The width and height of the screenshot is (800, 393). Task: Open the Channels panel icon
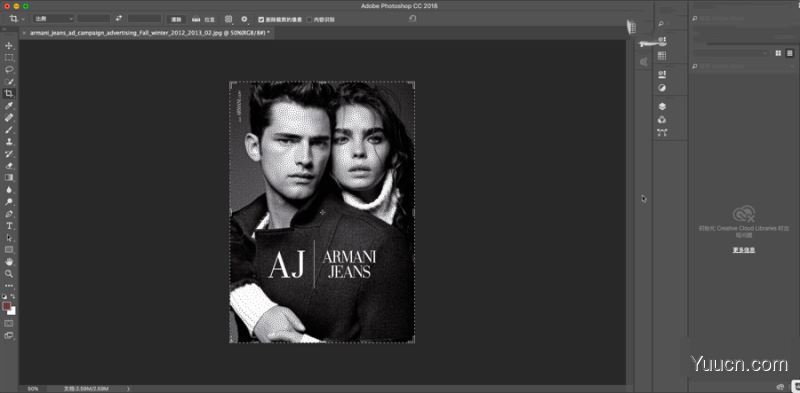coord(662,120)
